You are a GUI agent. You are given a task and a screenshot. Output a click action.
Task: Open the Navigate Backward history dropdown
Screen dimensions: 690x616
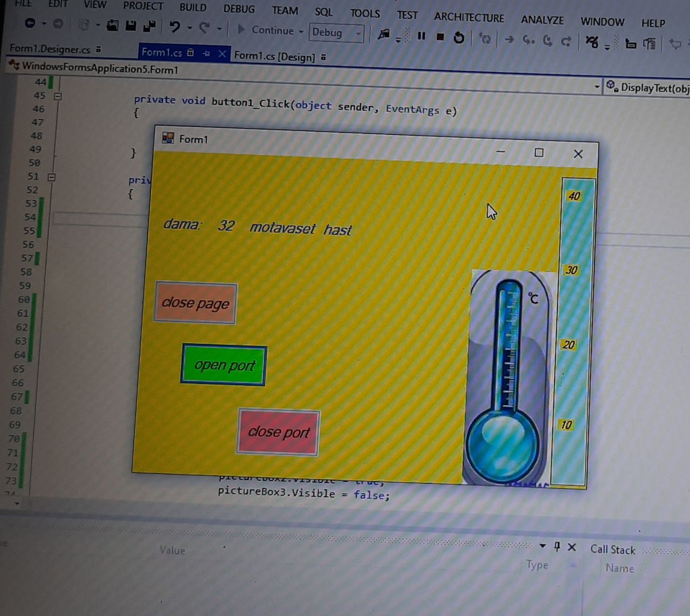[44, 24]
